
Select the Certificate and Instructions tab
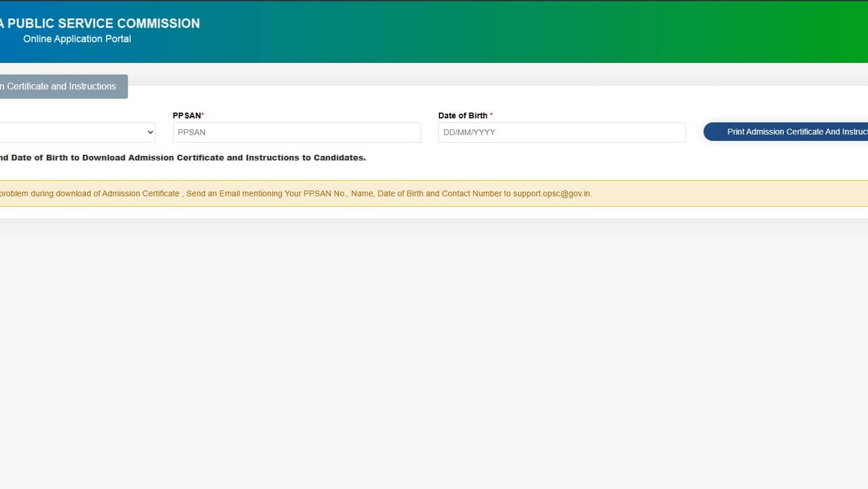point(59,86)
